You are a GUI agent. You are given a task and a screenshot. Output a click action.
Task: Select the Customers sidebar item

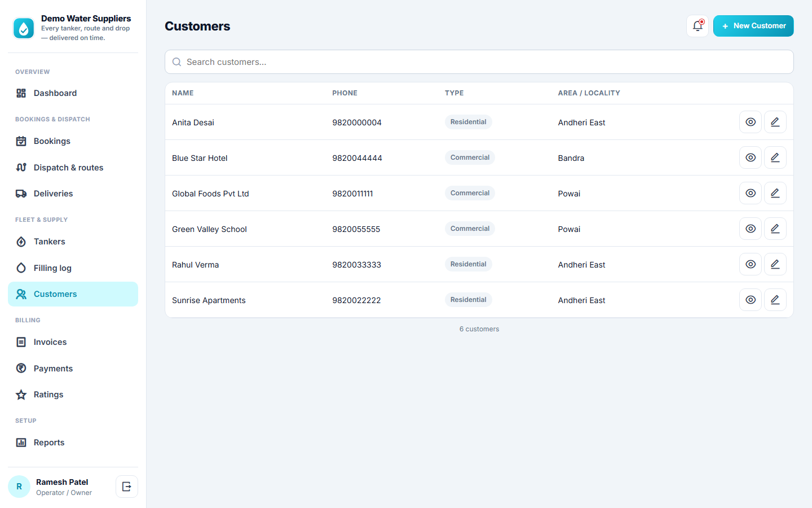[x=73, y=294]
